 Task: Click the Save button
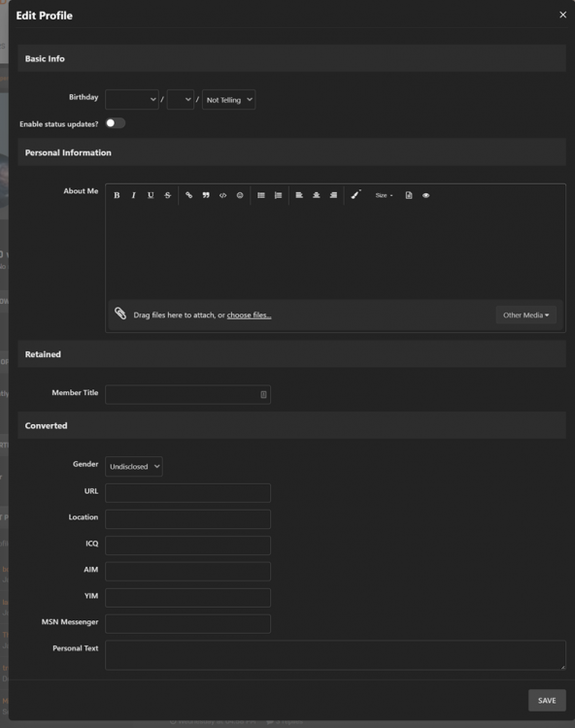point(547,700)
